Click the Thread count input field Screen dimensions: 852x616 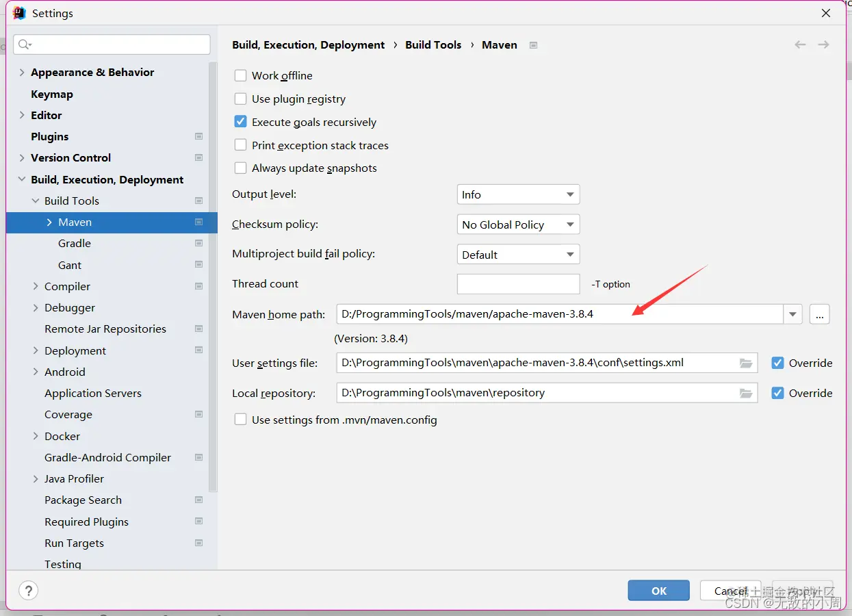pyautogui.click(x=518, y=284)
